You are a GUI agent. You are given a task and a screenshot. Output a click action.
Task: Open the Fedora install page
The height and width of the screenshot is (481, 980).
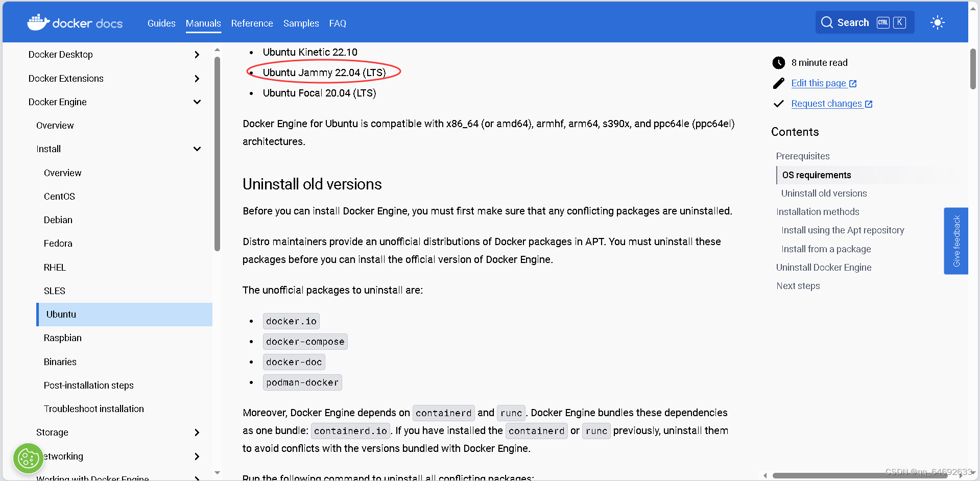click(x=58, y=244)
